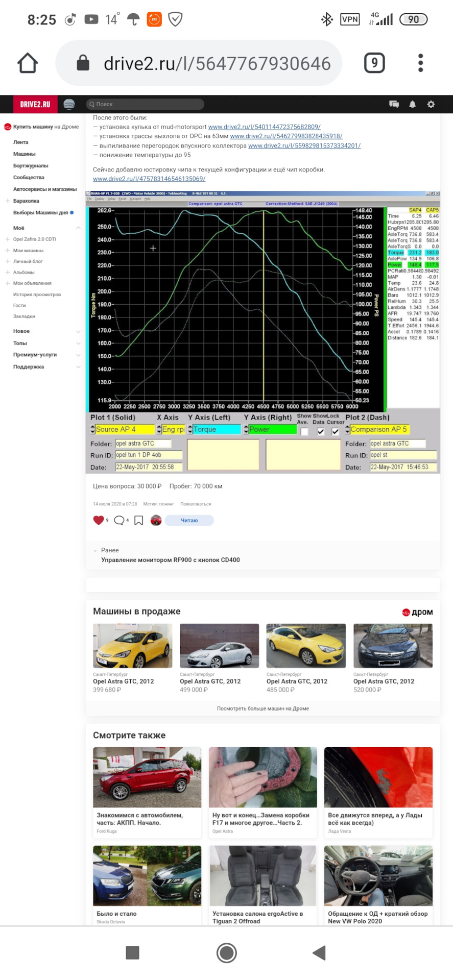Open История просмотров in sidebar
Image resolution: width=453 pixels, height=980 pixels.
point(37,295)
